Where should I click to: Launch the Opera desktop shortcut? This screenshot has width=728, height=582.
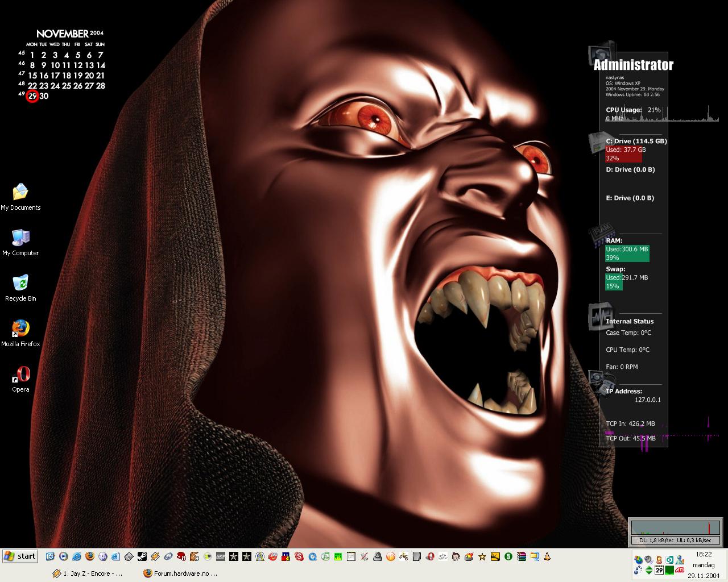[20, 379]
